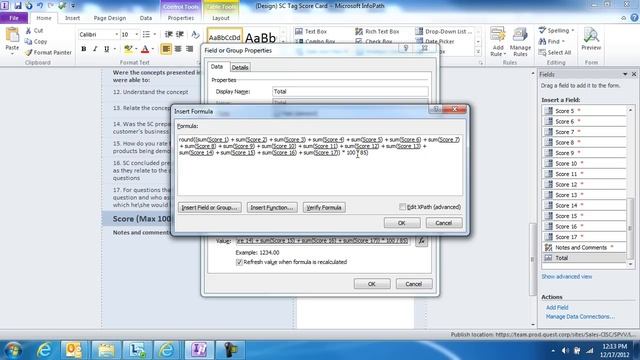640x360 pixels.
Task: Cancel the Insert Formula dialog
Action: tap(444, 223)
